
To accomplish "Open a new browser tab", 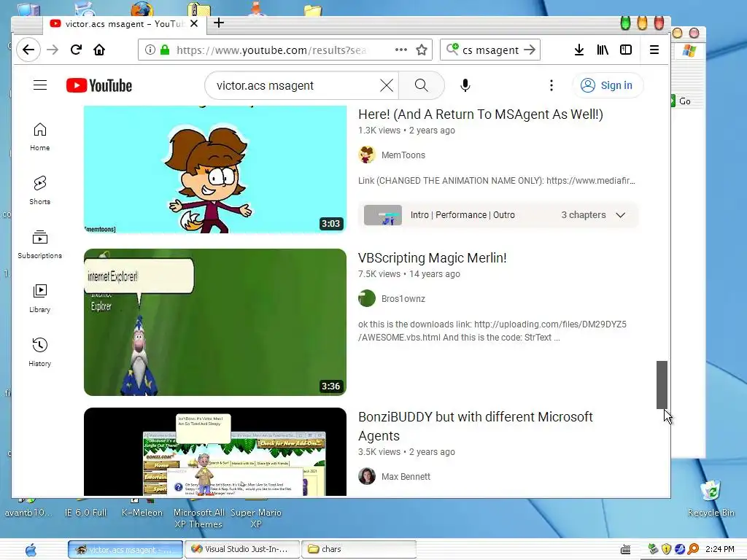I will point(219,23).
